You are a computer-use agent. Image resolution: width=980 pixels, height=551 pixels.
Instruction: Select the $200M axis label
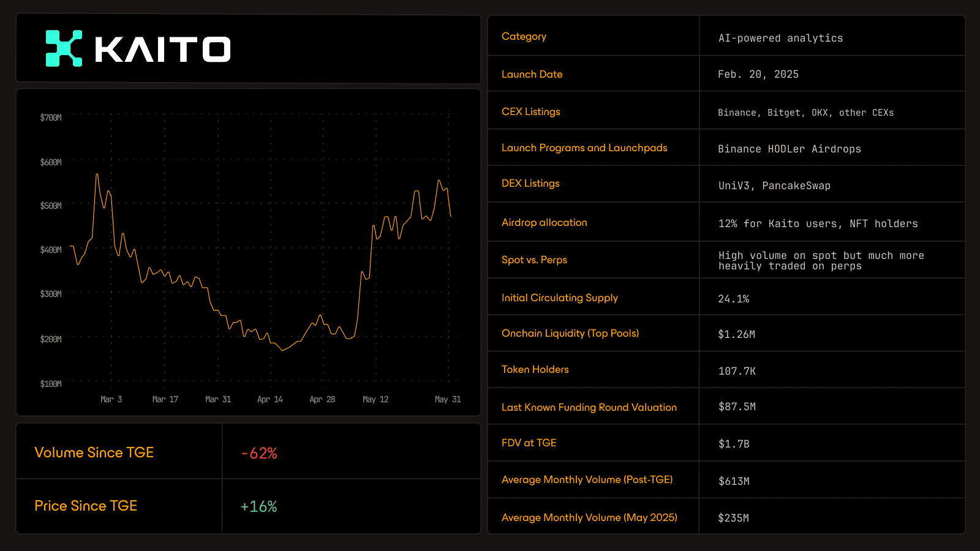coord(51,339)
